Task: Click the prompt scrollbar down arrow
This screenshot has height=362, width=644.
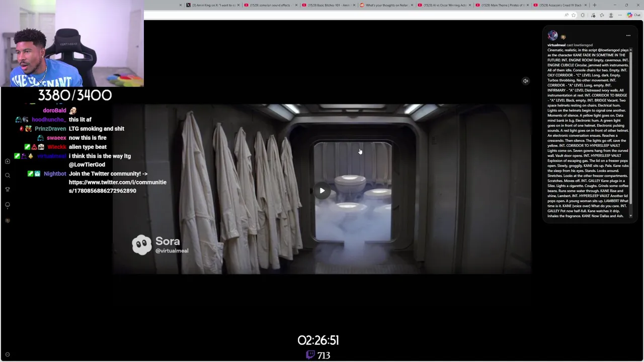Action: pyautogui.click(x=631, y=216)
